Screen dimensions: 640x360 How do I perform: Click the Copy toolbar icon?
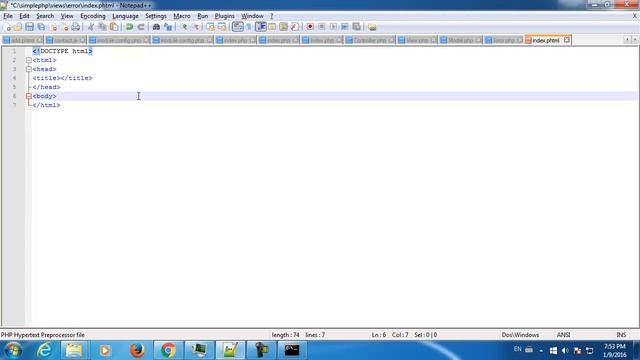[102, 27]
